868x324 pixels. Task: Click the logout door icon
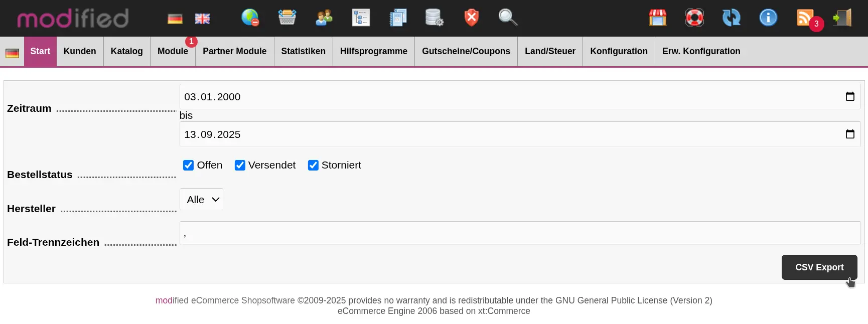tap(842, 18)
